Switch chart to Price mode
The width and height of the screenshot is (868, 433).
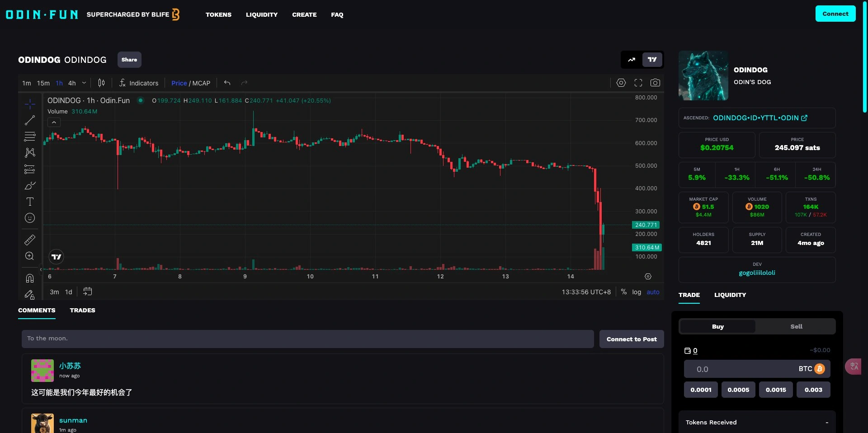179,83
